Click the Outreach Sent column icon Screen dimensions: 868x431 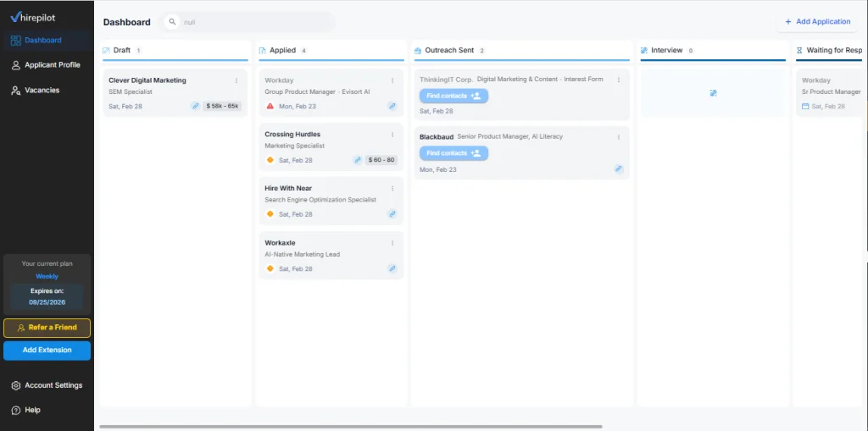coord(418,50)
